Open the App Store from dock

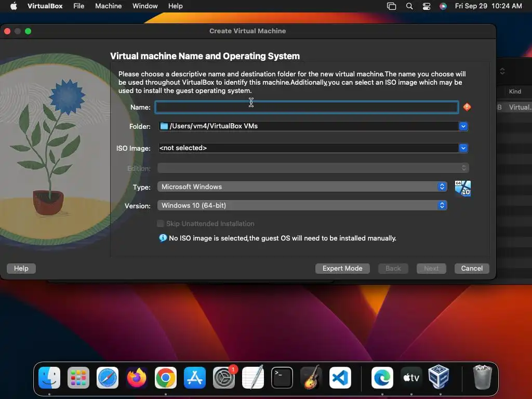195,377
